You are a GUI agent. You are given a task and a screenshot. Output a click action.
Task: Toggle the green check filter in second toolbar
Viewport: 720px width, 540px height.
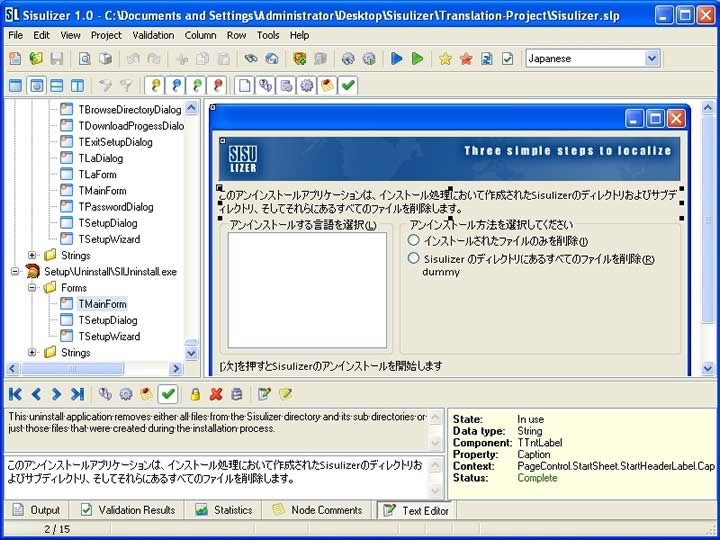348,85
